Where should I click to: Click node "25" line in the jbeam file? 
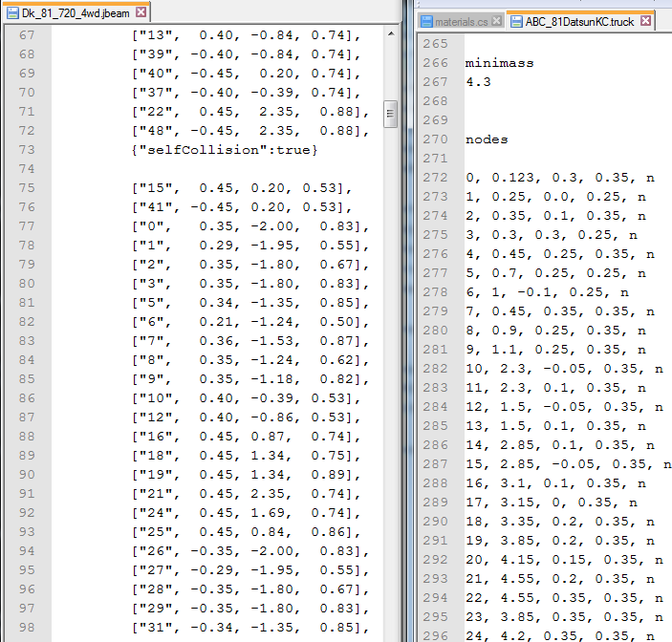246,532
